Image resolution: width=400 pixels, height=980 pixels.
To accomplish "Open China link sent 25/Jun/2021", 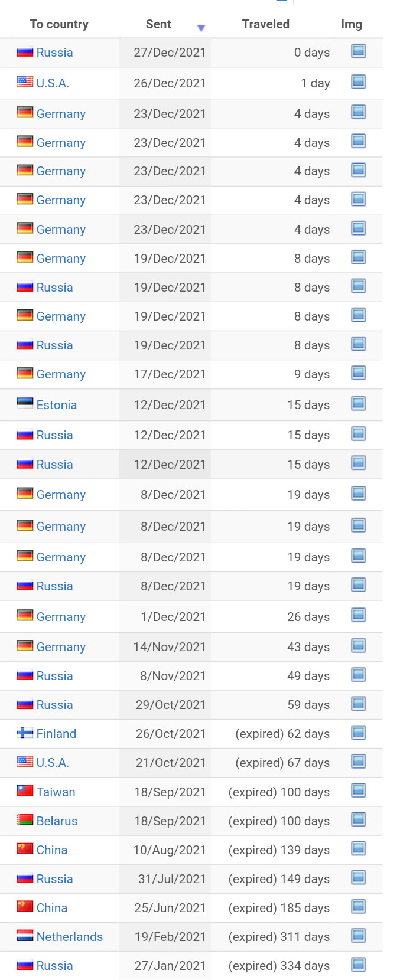I will (51, 908).
